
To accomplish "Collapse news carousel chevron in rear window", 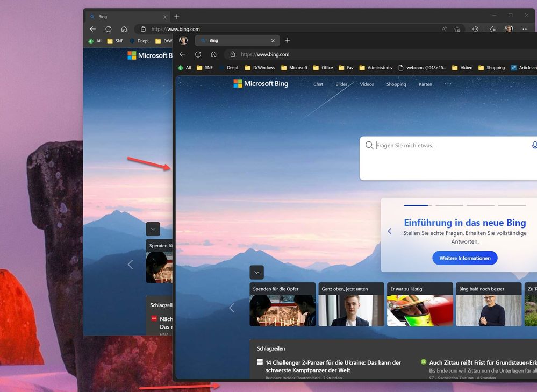I will [x=153, y=229].
